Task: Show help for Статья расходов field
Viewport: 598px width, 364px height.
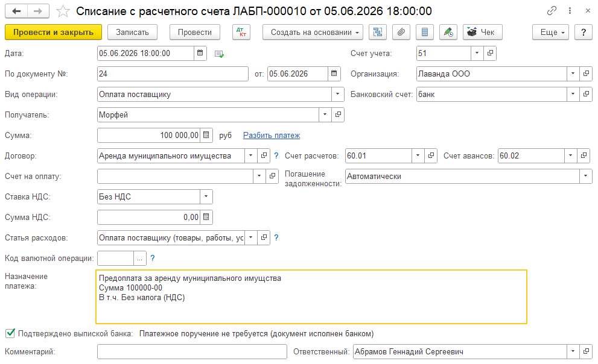Action: (276, 237)
